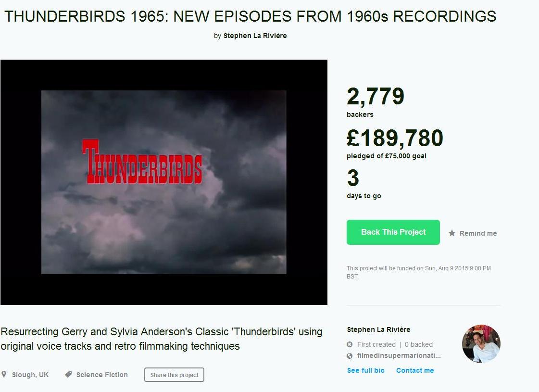Click the Kickstarter badge icon beside First created
The width and height of the screenshot is (539, 392).
tap(350, 344)
